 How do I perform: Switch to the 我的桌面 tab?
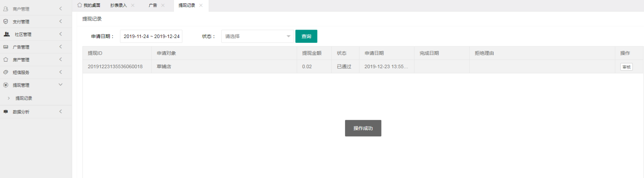point(89,5)
